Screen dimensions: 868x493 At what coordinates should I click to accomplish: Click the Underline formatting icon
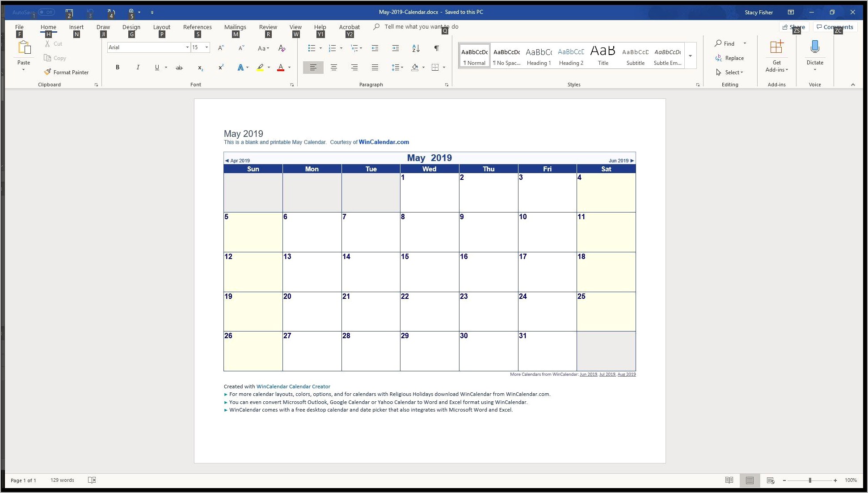[157, 68]
